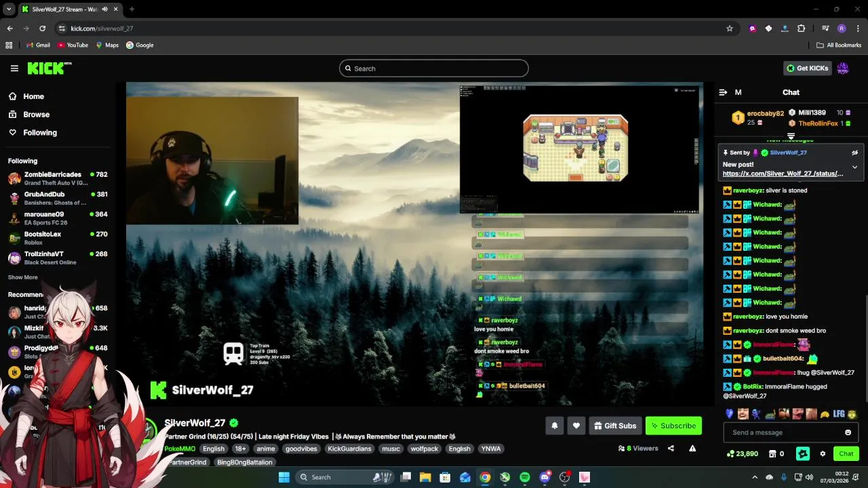Open chat settings gear
The image size is (868, 488).
click(823, 453)
